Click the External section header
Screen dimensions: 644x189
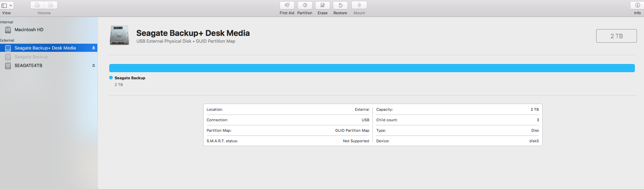(7, 40)
